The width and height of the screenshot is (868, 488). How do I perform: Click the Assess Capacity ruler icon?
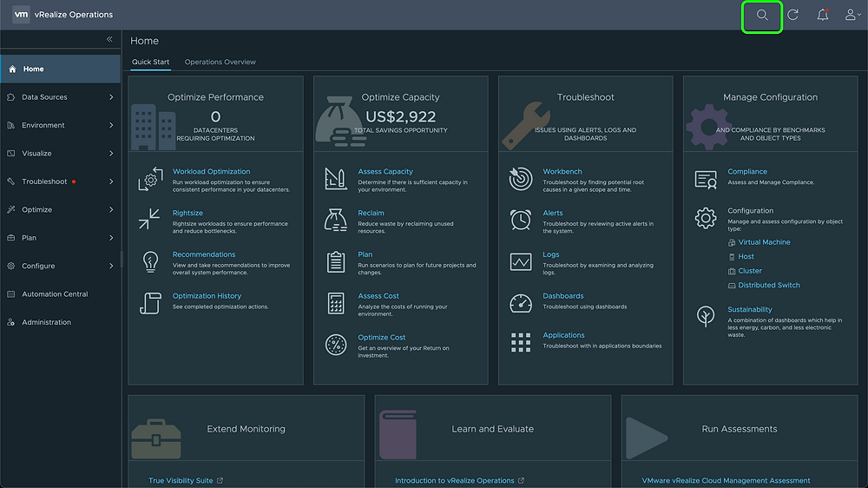[x=335, y=178]
